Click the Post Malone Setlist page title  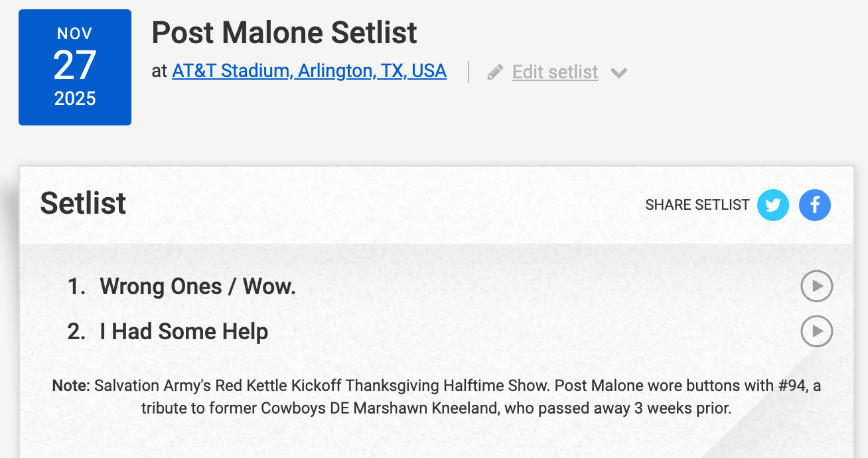point(284,33)
